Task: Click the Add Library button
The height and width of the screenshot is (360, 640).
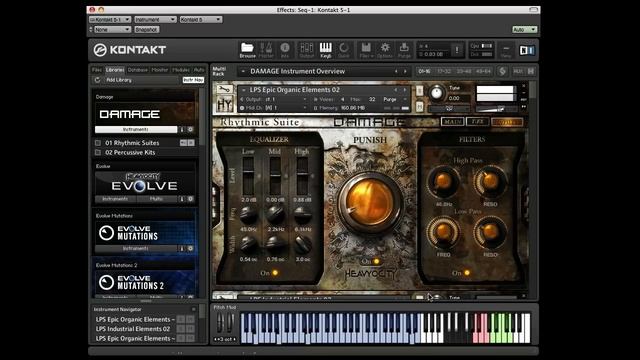Action: 119,80
